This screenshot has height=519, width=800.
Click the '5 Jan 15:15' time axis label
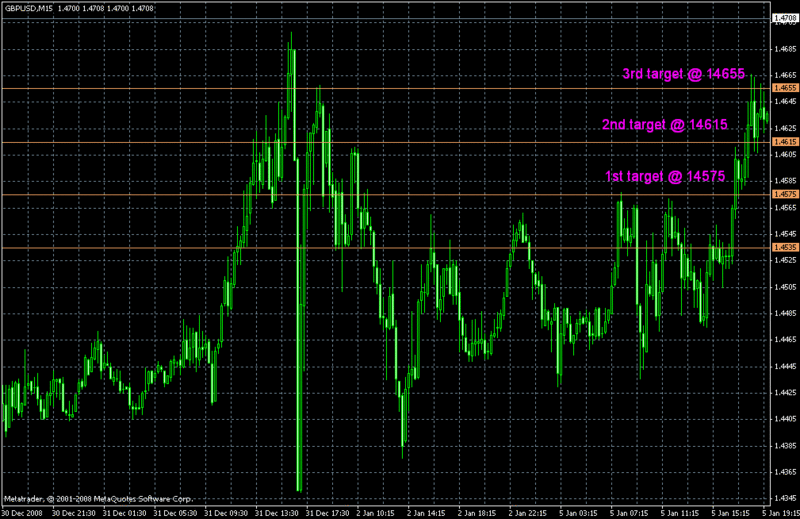tap(731, 513)
